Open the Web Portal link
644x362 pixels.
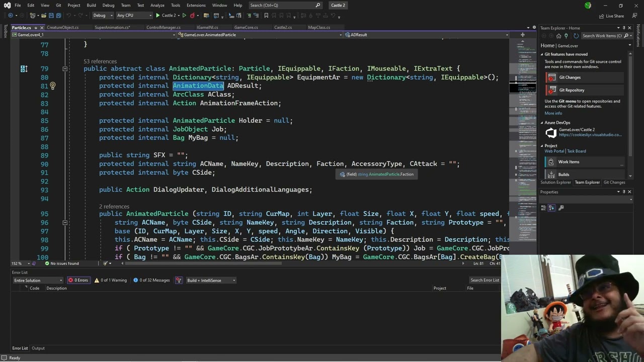[554, 151]
